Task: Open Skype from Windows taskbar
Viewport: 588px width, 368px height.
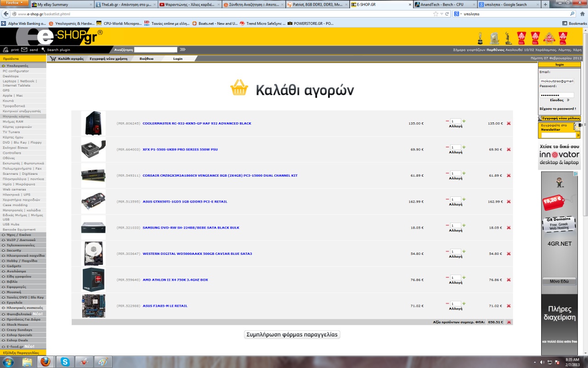Action: 65,362
